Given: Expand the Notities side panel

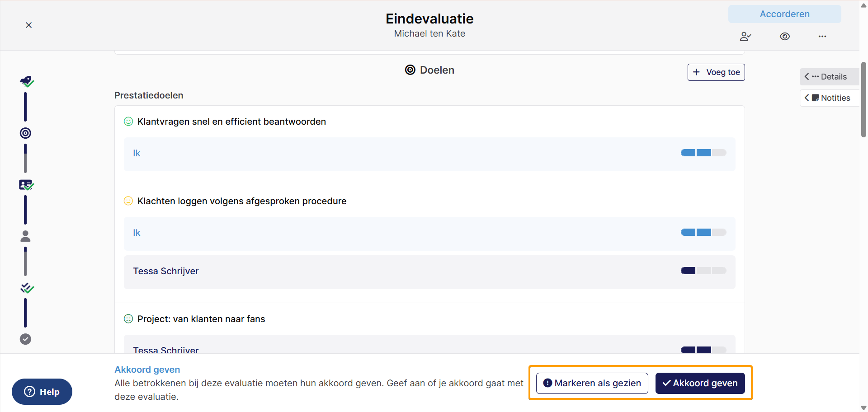Looking at the screenshot, I should (x=829, y=98).
